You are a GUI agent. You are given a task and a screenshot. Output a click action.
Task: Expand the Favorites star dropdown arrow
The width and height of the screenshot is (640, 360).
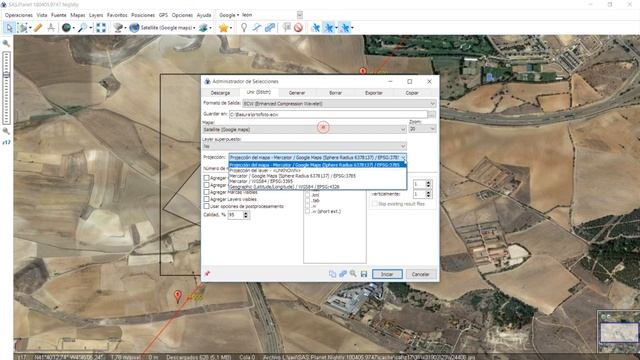point(231,28)
